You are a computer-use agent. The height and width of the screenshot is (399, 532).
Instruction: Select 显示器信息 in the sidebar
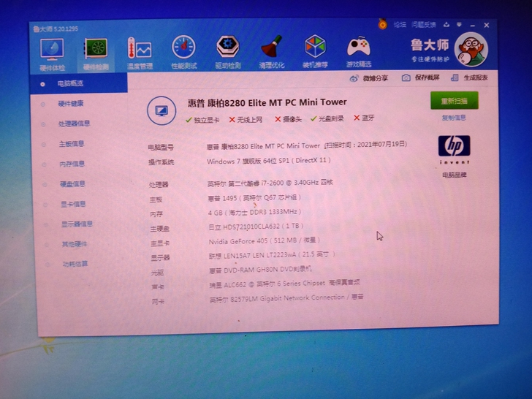click(77, 224)
